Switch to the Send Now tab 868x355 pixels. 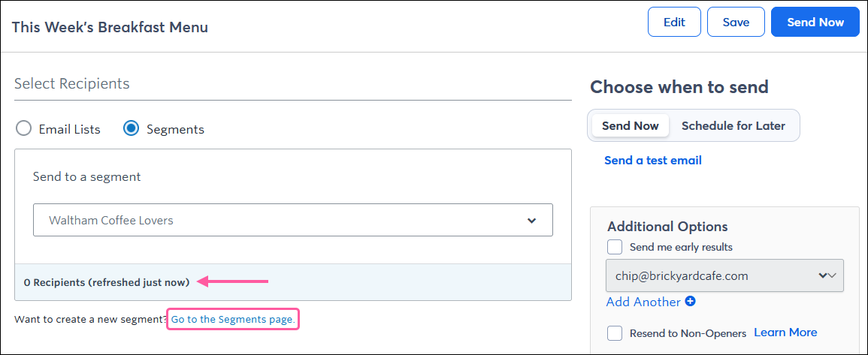point(631,125)
